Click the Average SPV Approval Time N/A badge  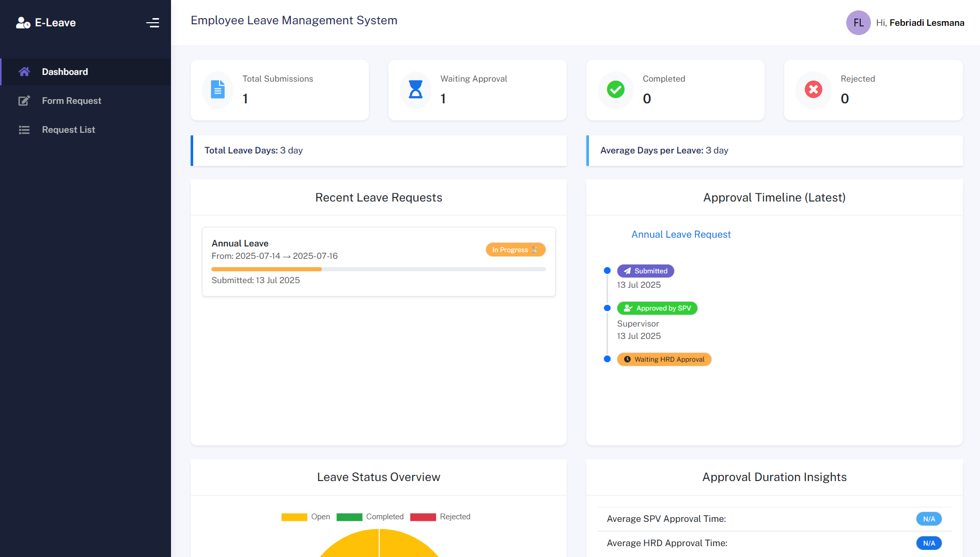(929, 519)
